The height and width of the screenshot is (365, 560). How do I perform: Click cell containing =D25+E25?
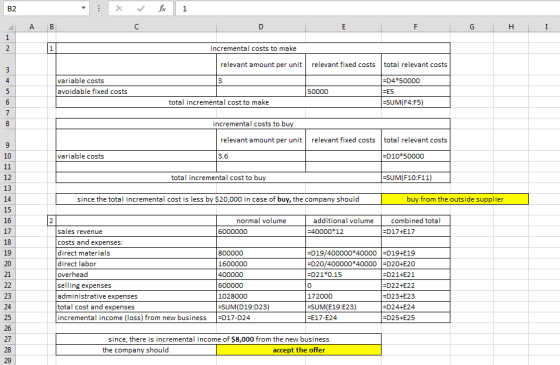click(x=416, y=318)
